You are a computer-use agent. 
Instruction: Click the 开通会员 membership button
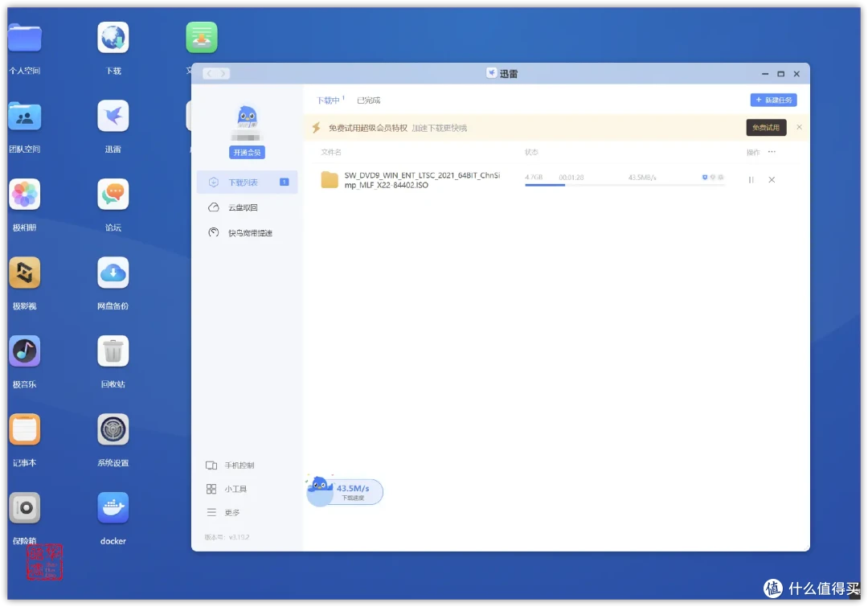click(x=247, y=152)
